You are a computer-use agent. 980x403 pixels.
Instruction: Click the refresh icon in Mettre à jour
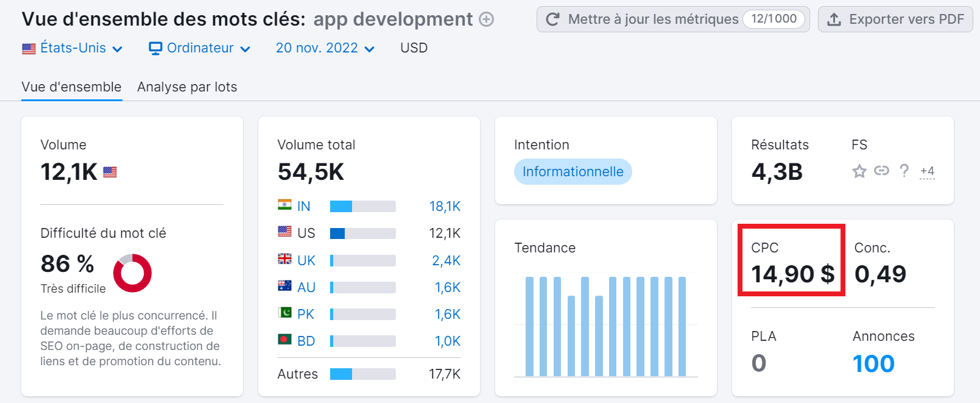click(552, 20)
